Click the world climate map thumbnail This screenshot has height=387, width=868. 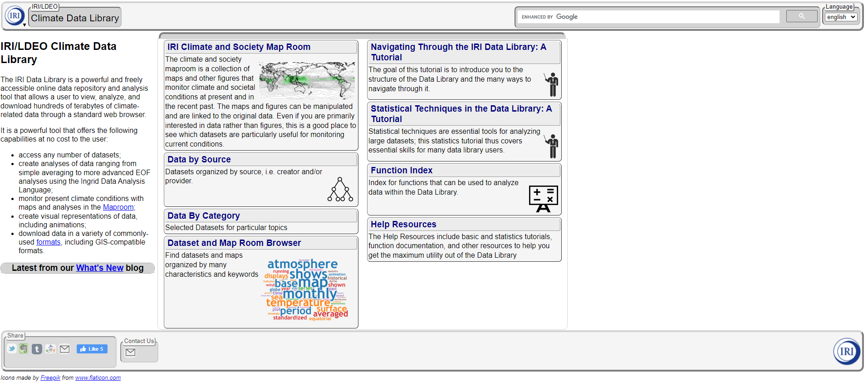click(307, 80)
